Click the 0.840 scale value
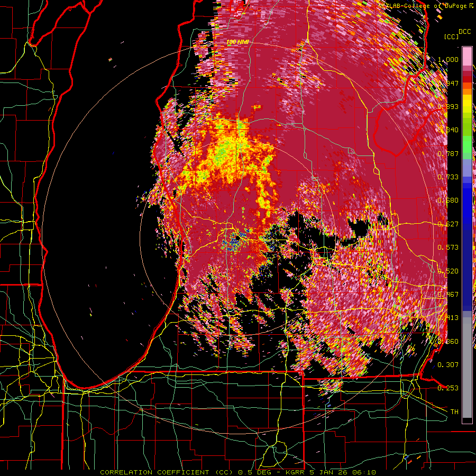 (448, 130)
